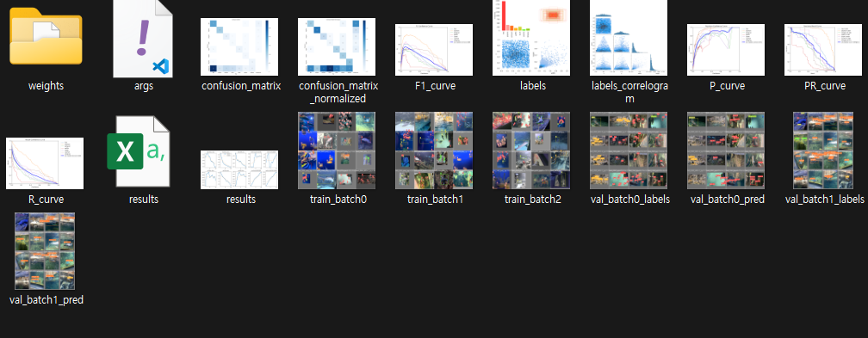Click the 'train_batch2' file name text

(532, 200)
